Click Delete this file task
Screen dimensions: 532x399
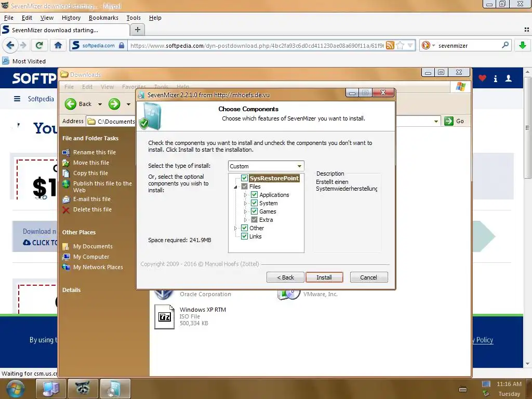coord(87,209)
